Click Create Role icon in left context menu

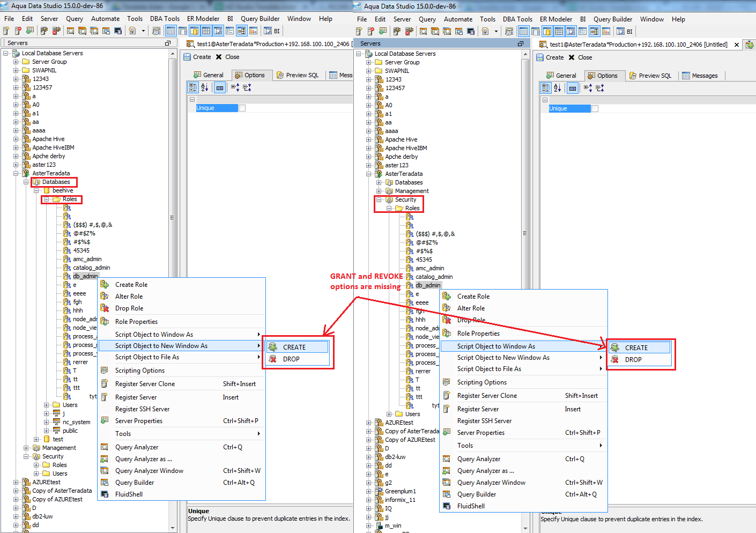(105, 285)
